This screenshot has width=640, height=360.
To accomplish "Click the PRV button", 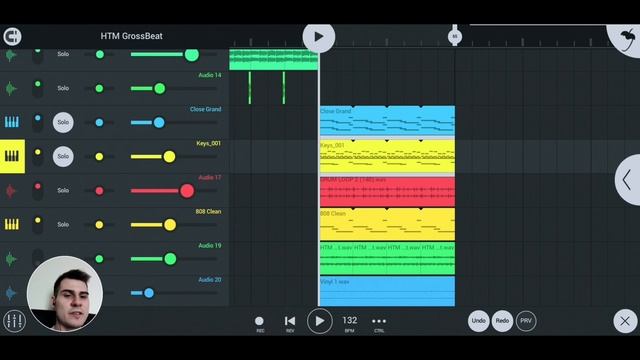I will (526, 321).
